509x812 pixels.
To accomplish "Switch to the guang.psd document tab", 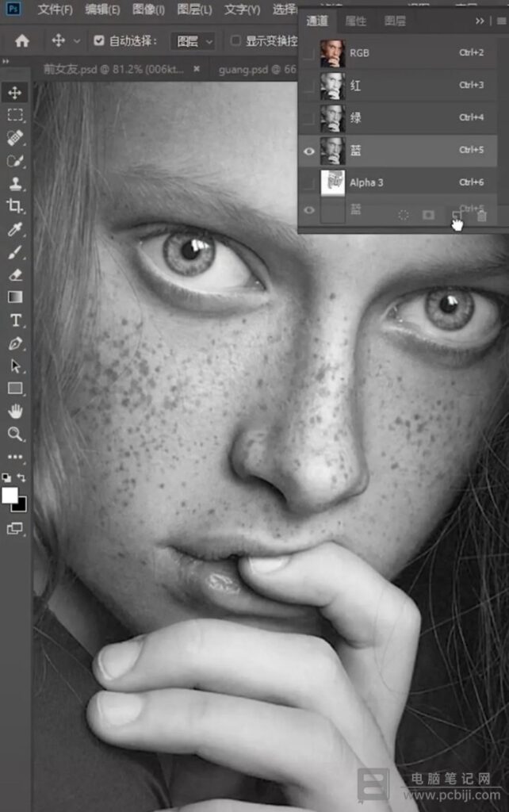I will tap(258, 69).
